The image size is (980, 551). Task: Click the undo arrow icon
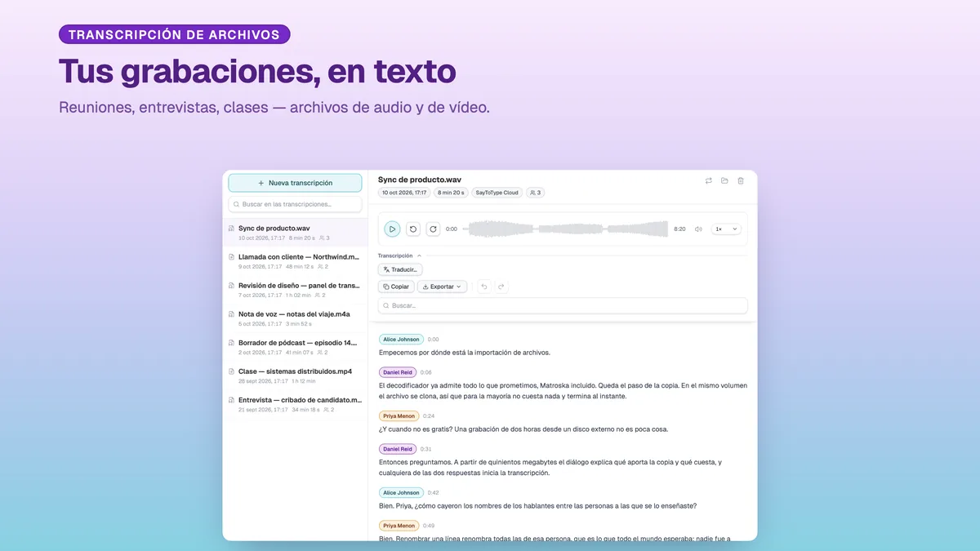click(483, 287)
